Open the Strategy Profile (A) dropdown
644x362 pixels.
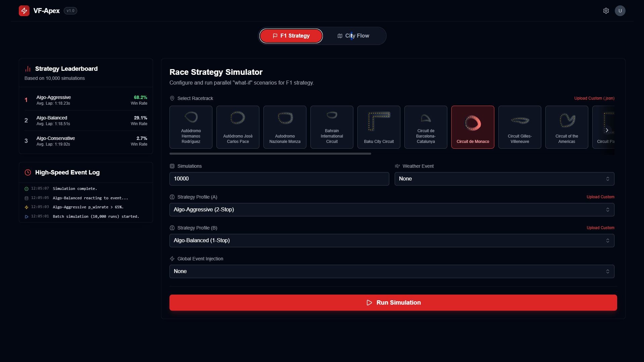(392, 210)
